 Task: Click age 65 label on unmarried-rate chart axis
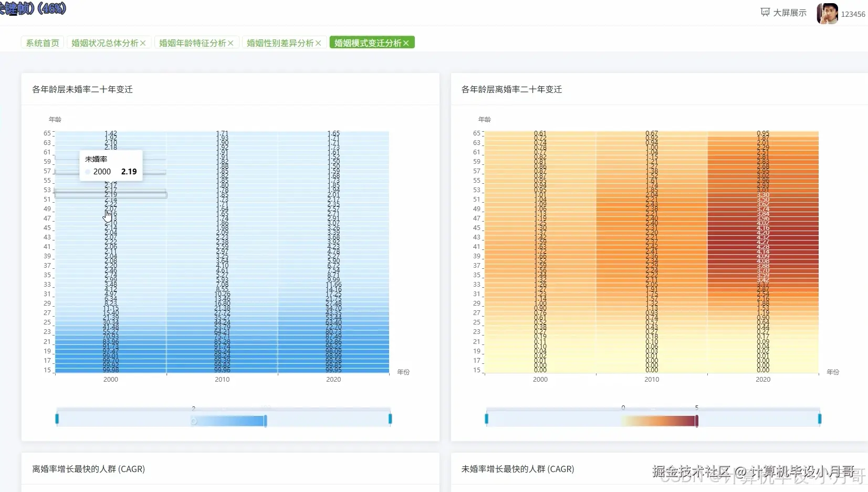(47, 133)
